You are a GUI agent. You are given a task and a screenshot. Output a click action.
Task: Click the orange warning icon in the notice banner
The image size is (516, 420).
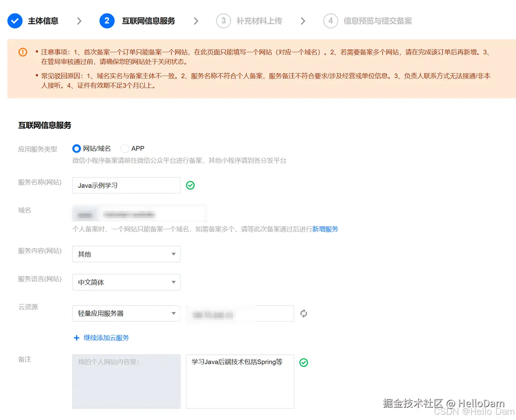(23, 52)
